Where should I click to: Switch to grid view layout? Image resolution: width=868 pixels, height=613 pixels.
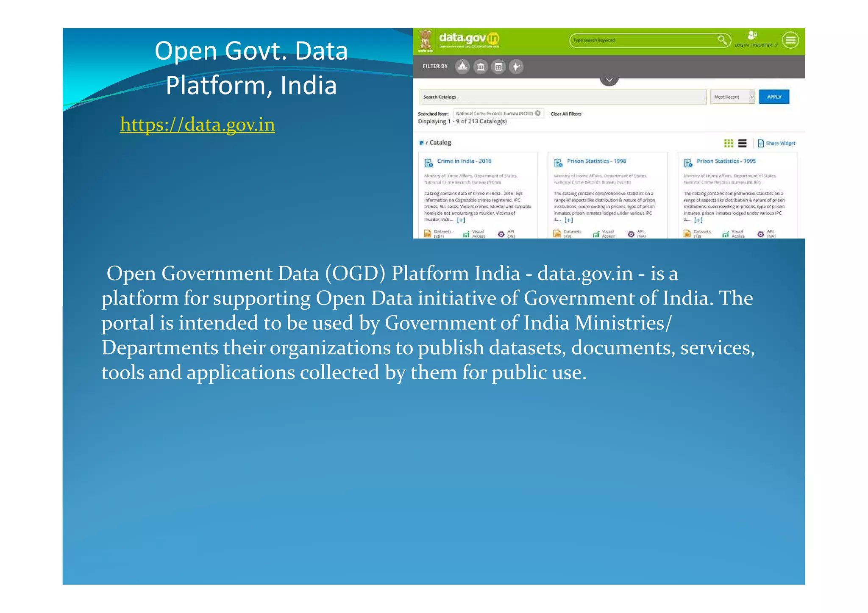pyautogui.click(x=729, y=143)
